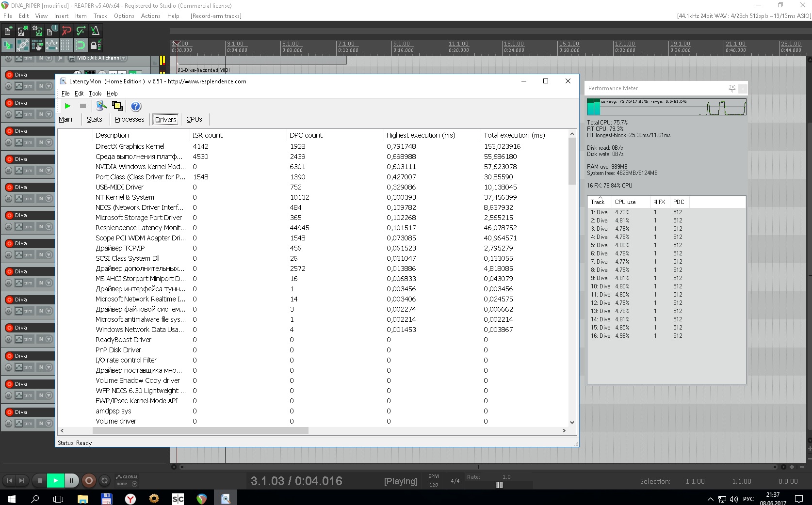Click the transport Stop button

tap(40, 481)
